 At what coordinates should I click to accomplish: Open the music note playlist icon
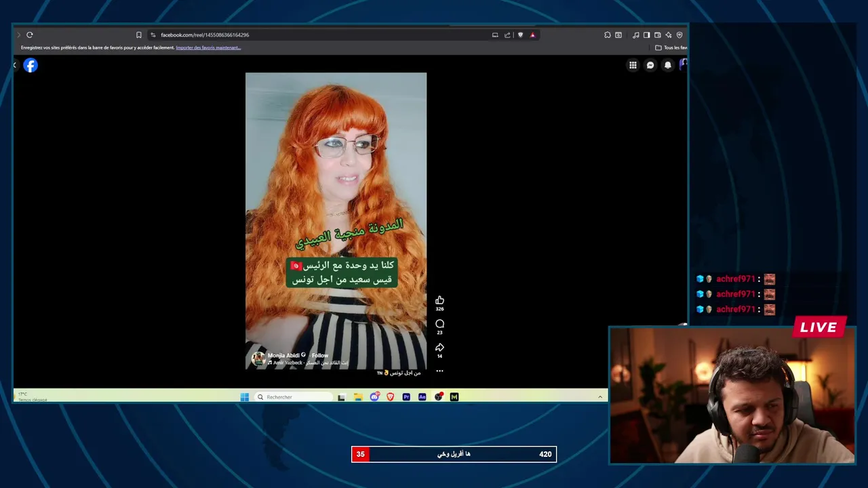point(635,35)
